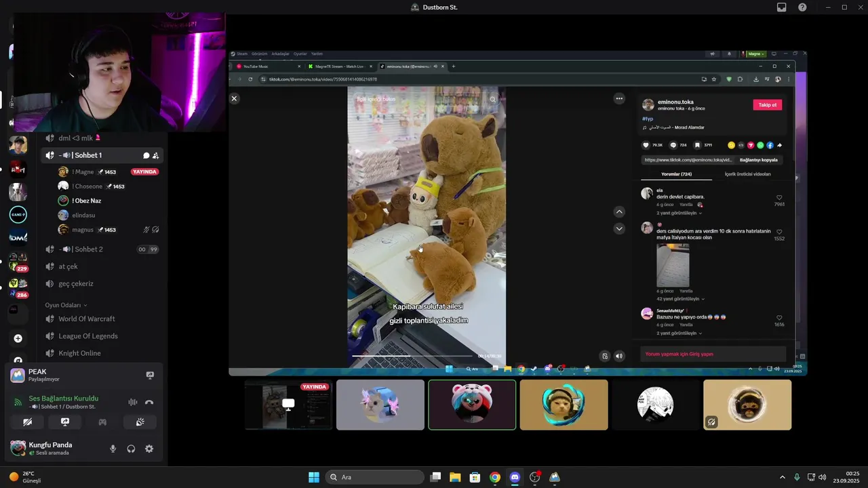Open a new browser tab with plus

(x=454, y=66)
